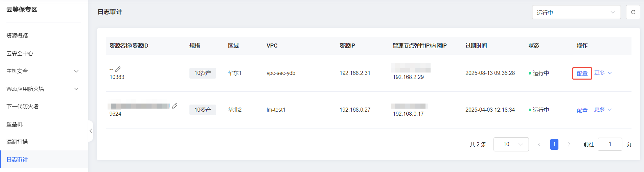Click 配置 link for resource 9624
Screen dimensions: 644x172
(582, 110)
